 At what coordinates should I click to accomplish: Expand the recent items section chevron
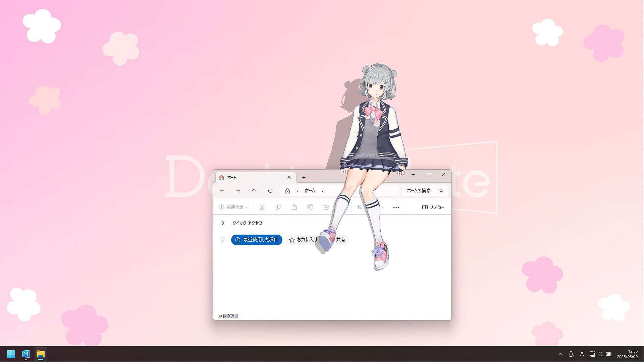pos(223,240)
